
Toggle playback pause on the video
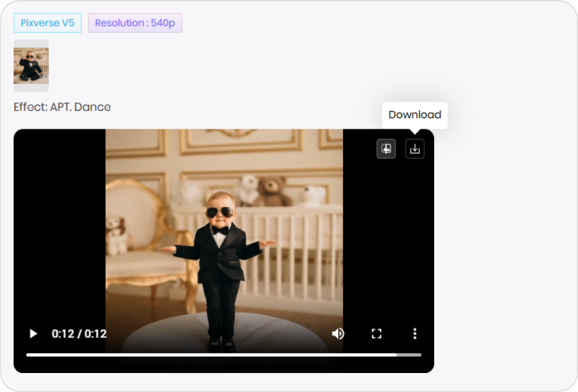(x=32, y=333)
